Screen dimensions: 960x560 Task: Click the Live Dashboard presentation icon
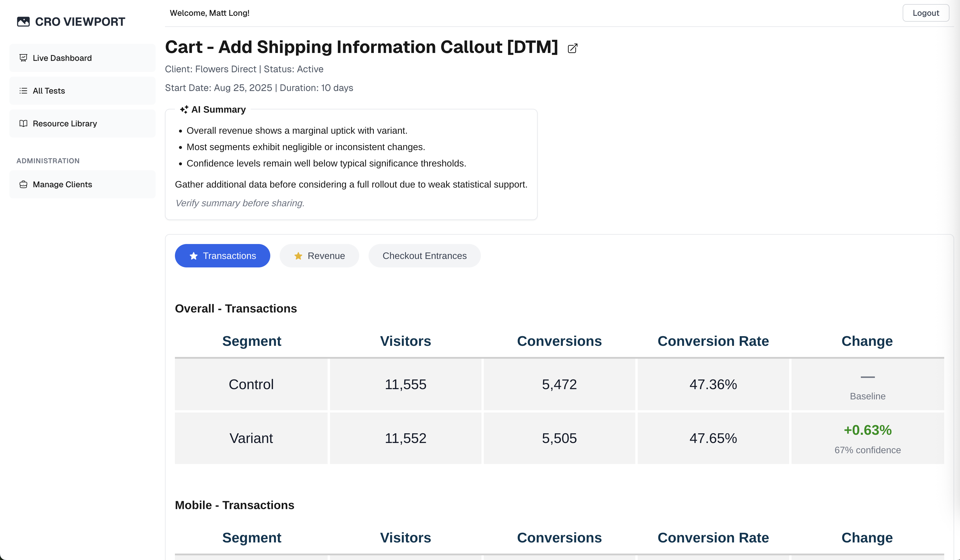pyautogui.click(x=23, y=58)
